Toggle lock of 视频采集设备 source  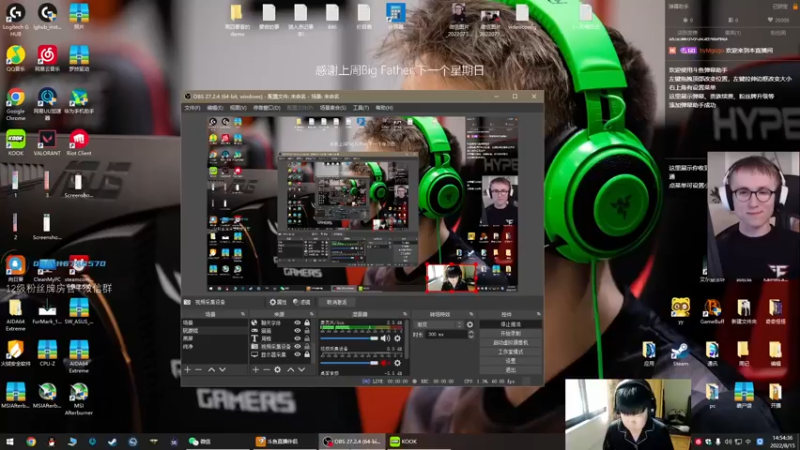(307, 346)
